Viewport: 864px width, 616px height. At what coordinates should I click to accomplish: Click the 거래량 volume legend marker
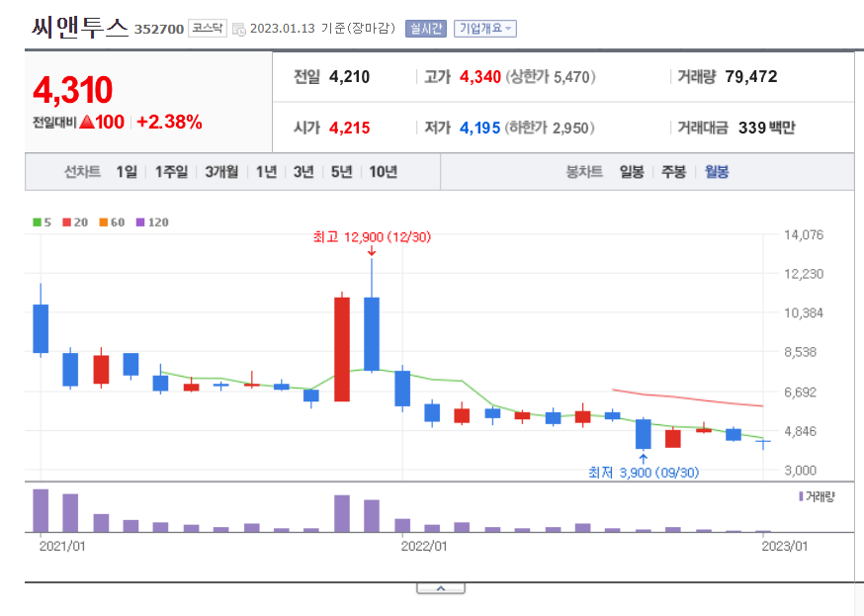(x=801, y=496)
